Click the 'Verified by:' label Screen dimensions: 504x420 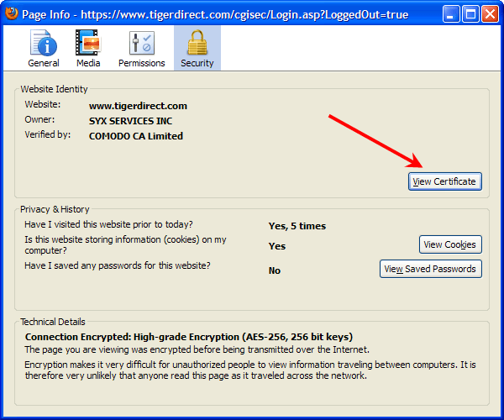click(x=48, y=134)
